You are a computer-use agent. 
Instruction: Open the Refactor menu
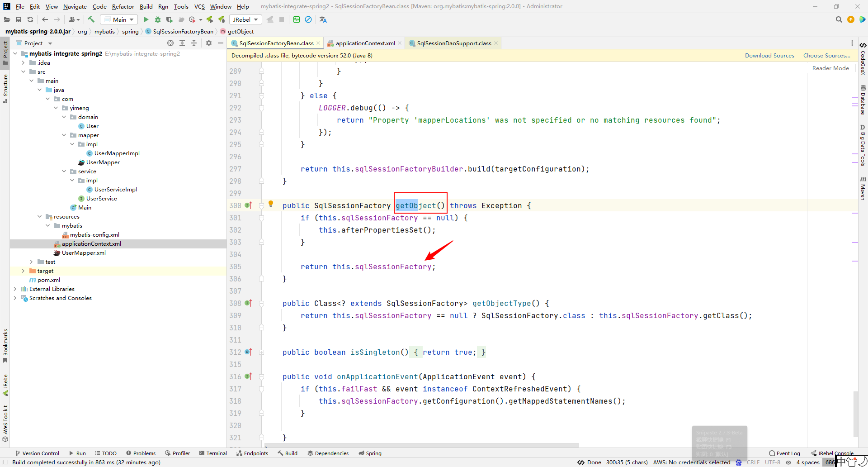[x=123, y=6]
